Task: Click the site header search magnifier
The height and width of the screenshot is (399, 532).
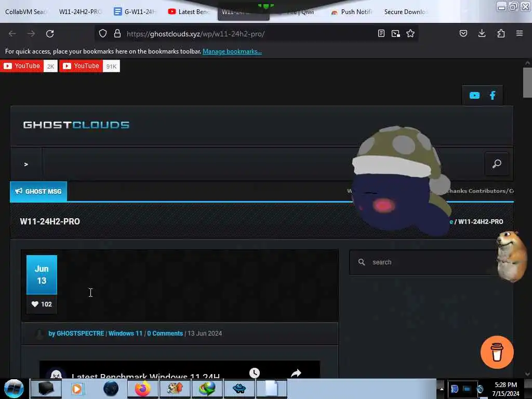Action: pyautogui.click(x=497, y=164)
